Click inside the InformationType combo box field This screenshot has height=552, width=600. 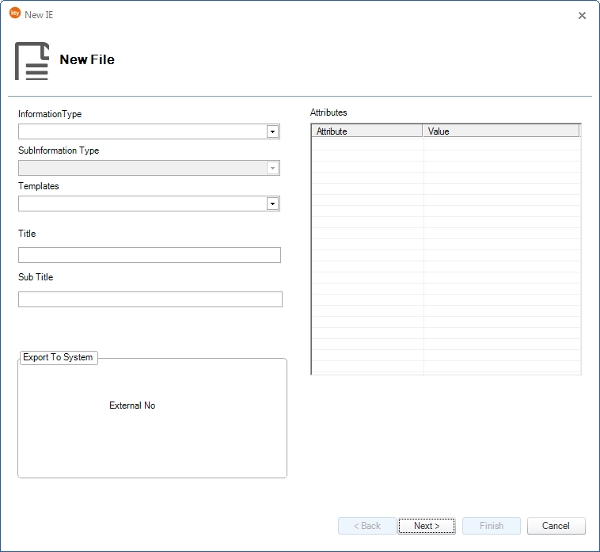pyautogui.click(x=141, y=131)
